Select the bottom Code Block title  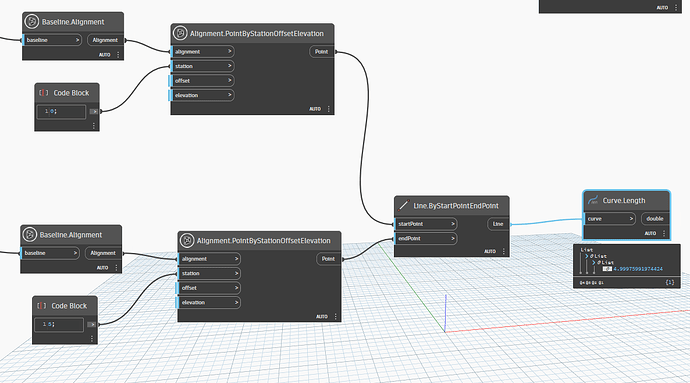(x=69, y=306)
